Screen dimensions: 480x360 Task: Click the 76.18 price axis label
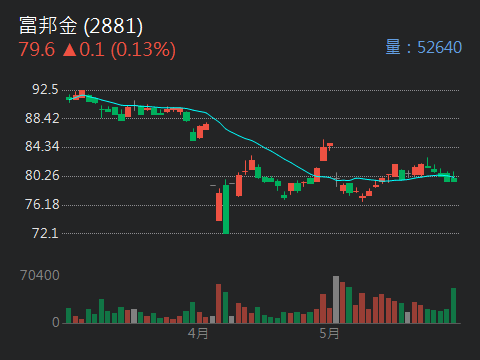tap(42, 204)
